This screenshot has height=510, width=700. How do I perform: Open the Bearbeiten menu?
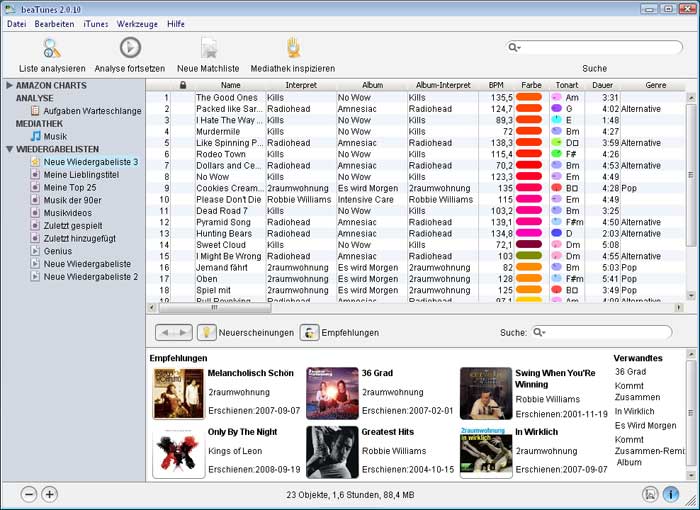coord(54,23)
